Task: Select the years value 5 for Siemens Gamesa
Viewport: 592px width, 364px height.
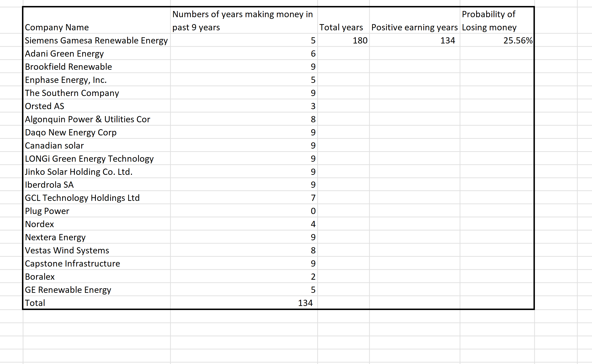Action: tap(244, 40)
